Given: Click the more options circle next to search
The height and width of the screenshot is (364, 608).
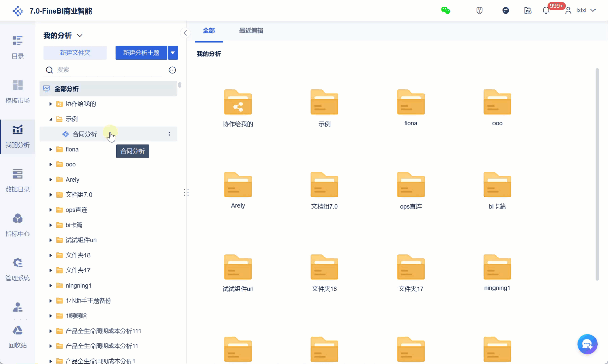Looking at the screenshot, I should [172, 70].
